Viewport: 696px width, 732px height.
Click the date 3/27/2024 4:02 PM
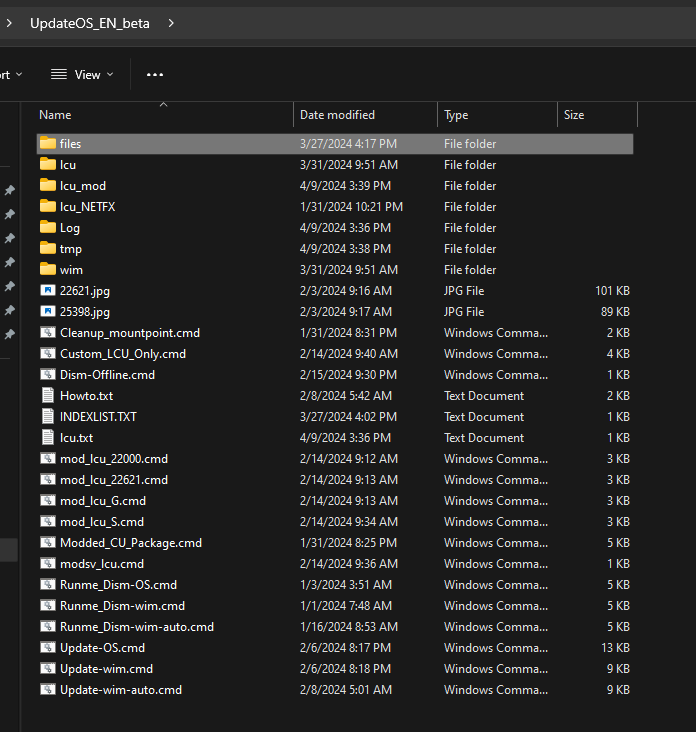pyautogui.click(x=348, y=417)
